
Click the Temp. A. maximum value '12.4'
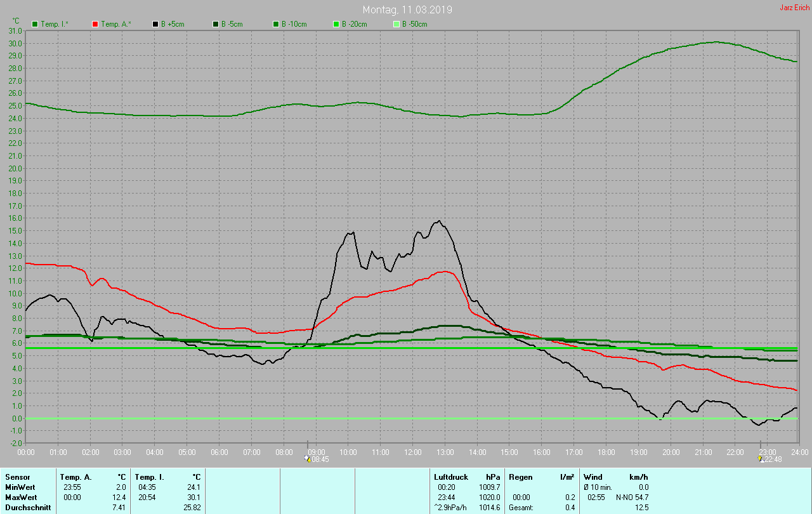(119, 497)
